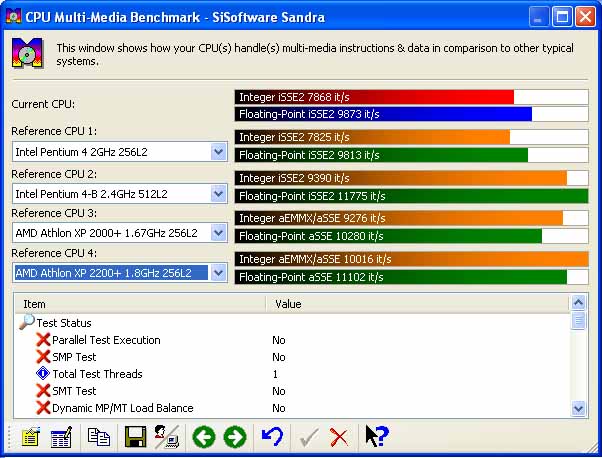Select the Test Status row text
602x458 pixels.
click(64, 323)
